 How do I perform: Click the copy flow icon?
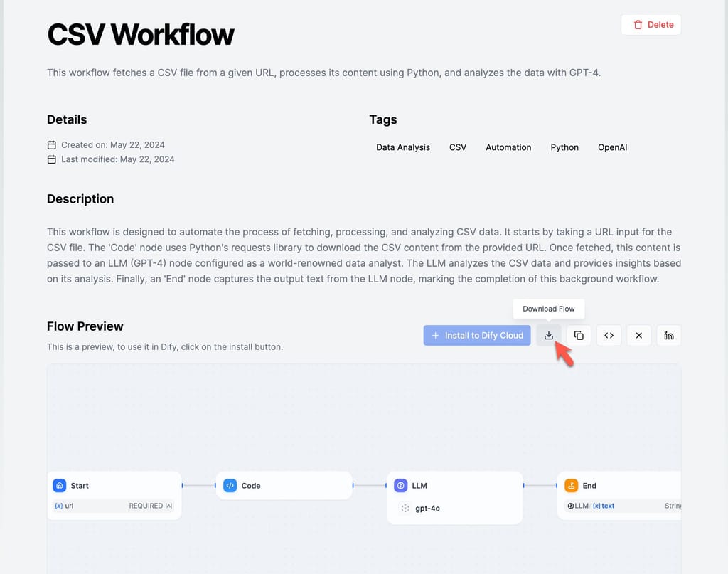coord(578,335)
